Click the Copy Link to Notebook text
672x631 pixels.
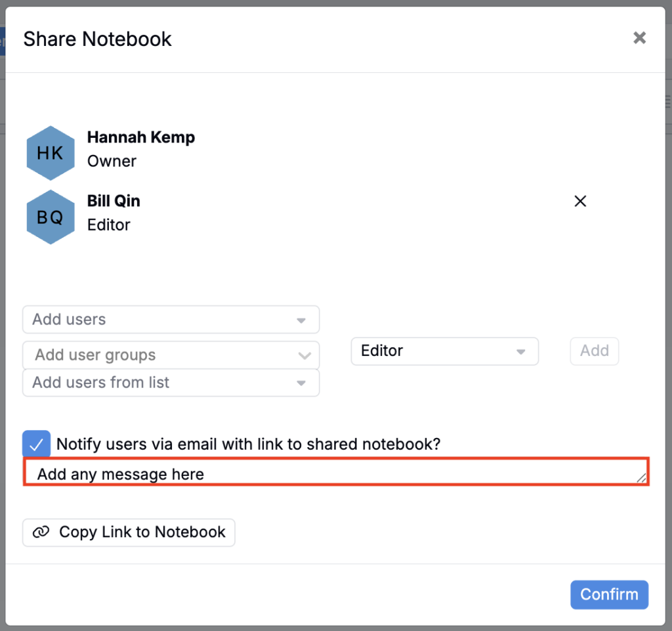click(142, 533)
